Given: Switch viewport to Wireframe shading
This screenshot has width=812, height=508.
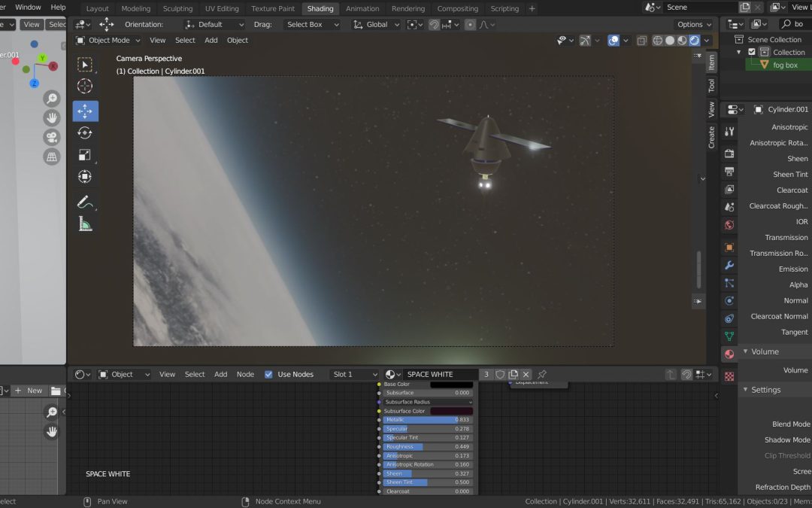Looking at the screenshot, I should click(658, 41).
